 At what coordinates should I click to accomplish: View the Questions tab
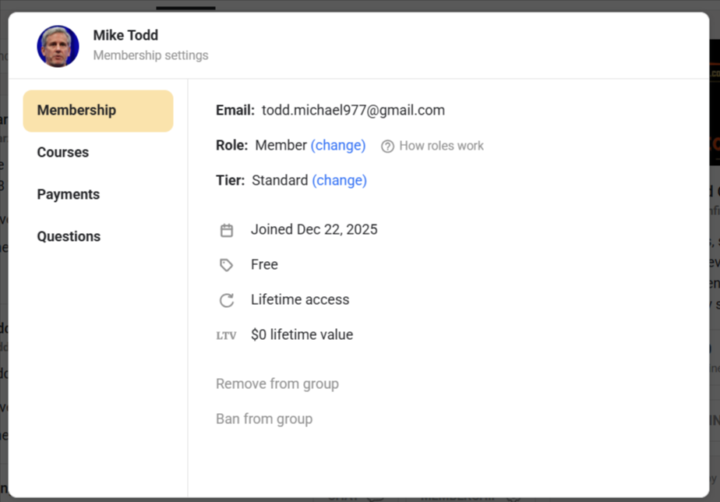69,236
